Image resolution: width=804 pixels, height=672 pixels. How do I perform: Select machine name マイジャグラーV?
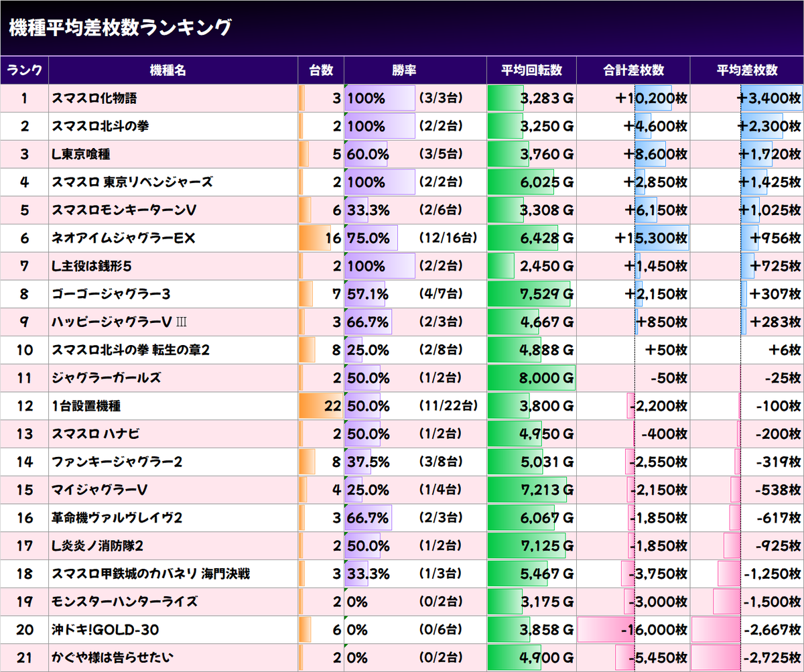tap(100, 490)
